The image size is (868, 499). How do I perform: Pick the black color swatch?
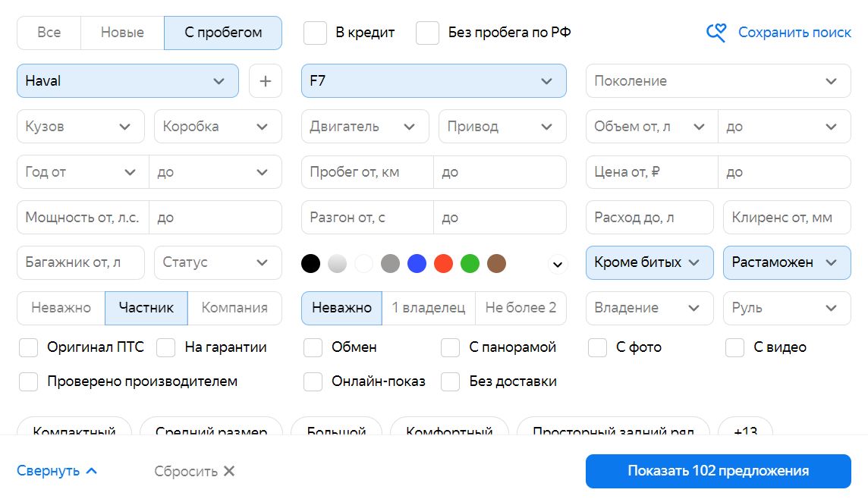click(x=310, y=263)
